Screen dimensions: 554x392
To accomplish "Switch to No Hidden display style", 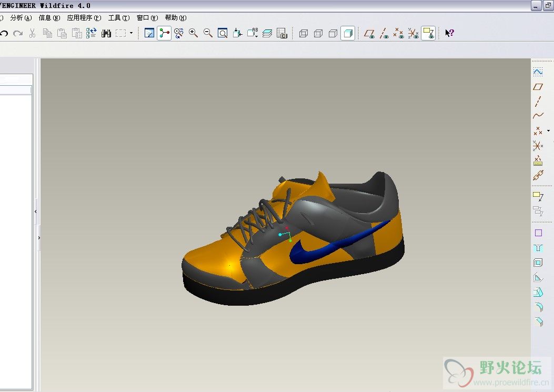I will pyautogui.click(x=333, y=33).
